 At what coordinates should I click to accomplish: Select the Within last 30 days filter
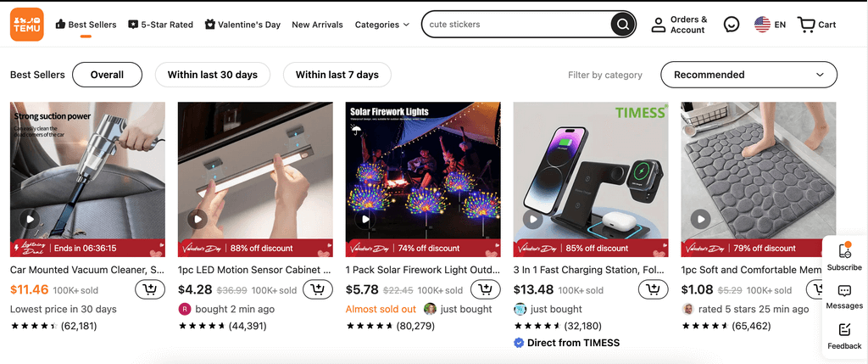pos(212,75)
